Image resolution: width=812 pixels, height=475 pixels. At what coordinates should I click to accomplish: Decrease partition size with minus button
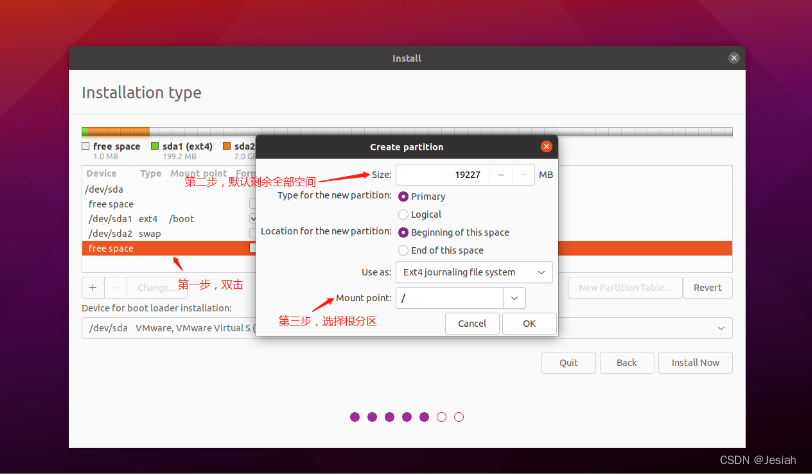pos(501,175)
